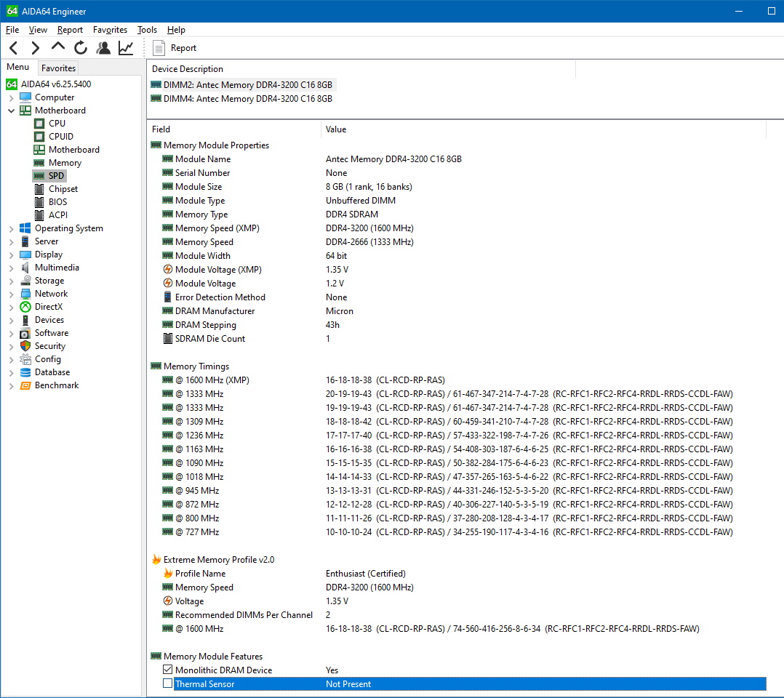Viewport: 784px width, 698px height.
Task: Click the Config gear icon in the tree
Action: (x=25, y=359)
